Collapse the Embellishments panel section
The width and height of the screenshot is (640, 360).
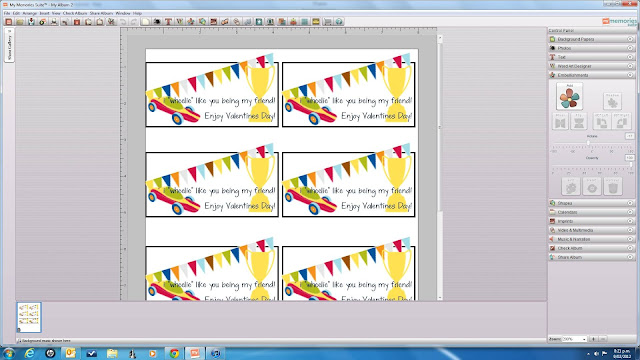tap(591, 75)
